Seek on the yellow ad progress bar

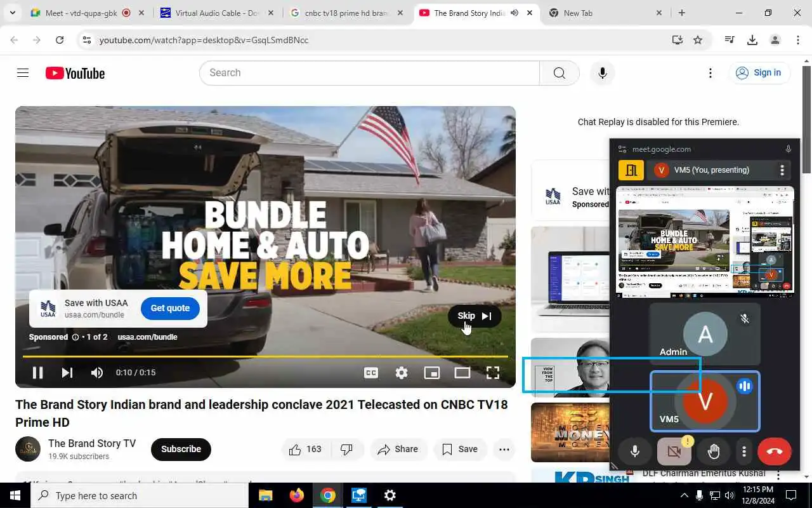(265, 356)
